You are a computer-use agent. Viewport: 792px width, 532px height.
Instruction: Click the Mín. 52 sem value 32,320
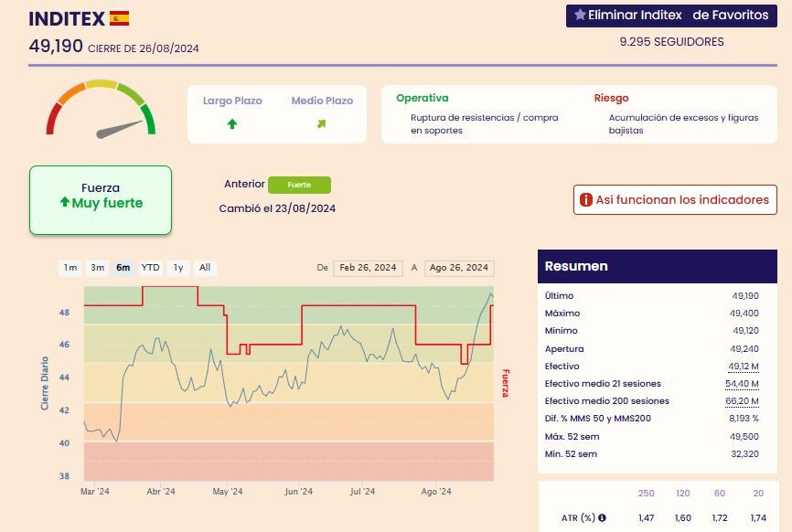[x=744, y=454]
